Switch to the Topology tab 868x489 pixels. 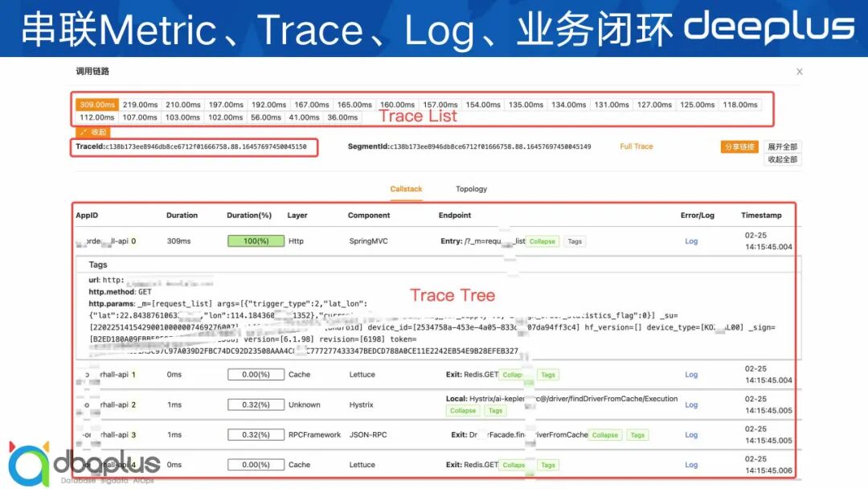coord(471,189)
